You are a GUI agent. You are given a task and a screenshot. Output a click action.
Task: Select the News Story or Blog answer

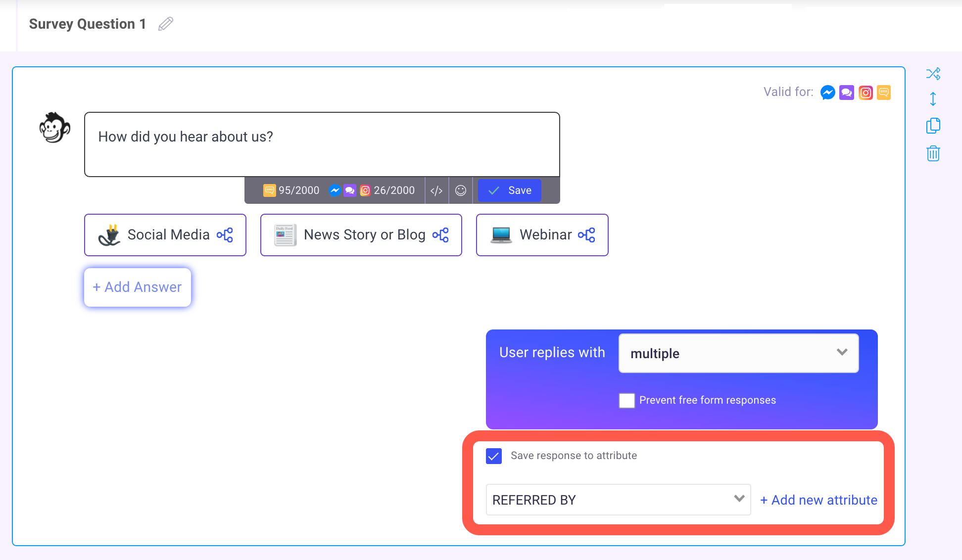point(361,235)
